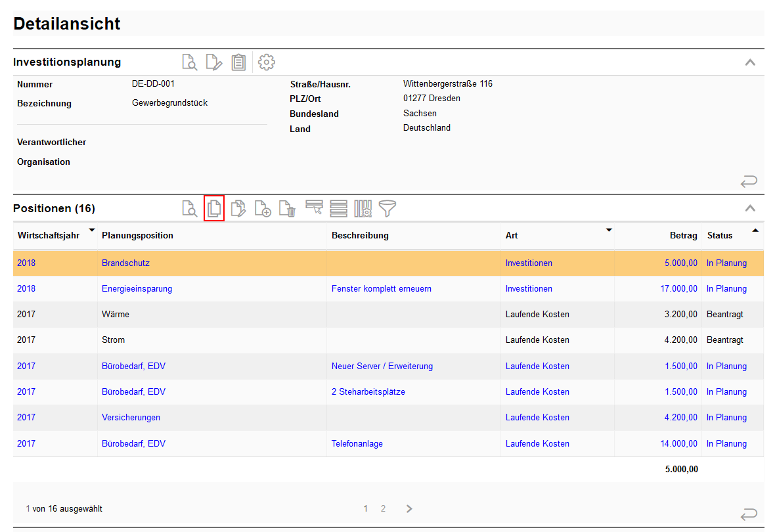Viewport: 775px width, 532px height.
Task: Click the '1 von 16 ausgewählt' status text
Action: [x=64, y=509]
